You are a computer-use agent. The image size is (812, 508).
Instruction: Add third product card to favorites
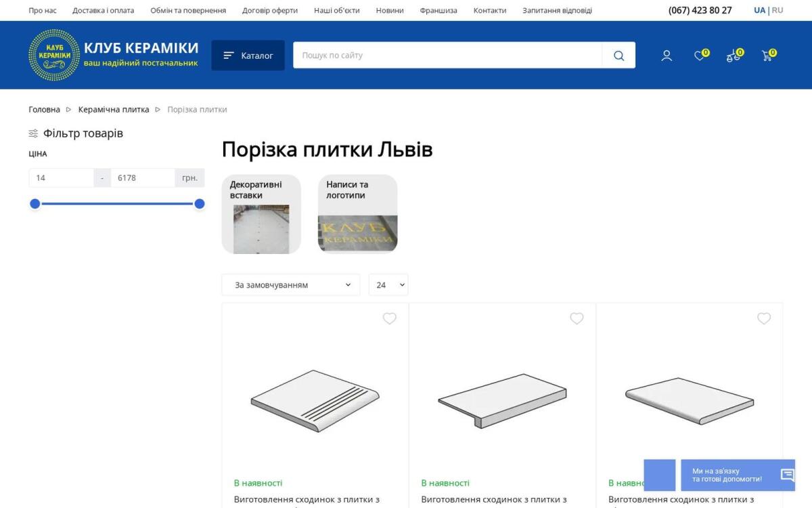click(764, 318)
